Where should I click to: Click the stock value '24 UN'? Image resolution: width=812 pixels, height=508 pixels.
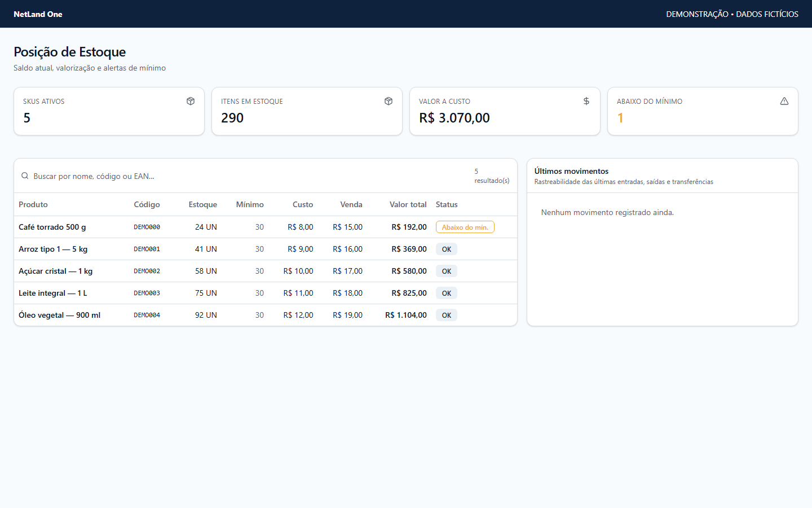pos(206,227)
